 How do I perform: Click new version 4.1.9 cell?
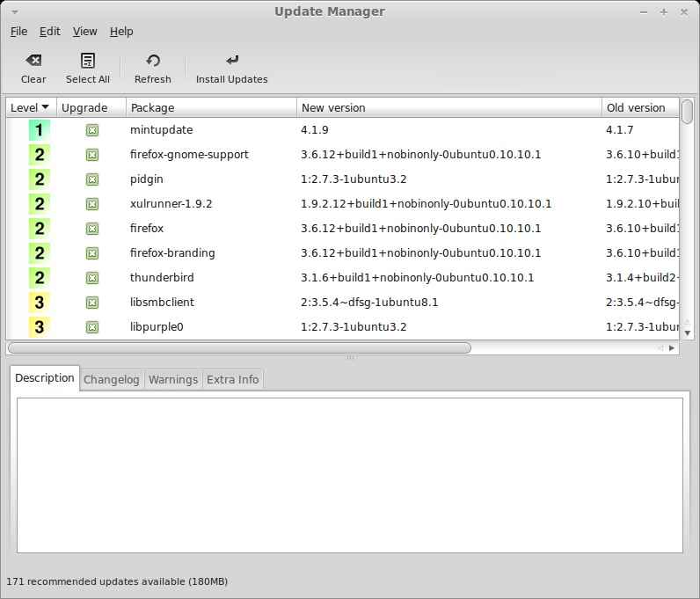coord(315,130)
